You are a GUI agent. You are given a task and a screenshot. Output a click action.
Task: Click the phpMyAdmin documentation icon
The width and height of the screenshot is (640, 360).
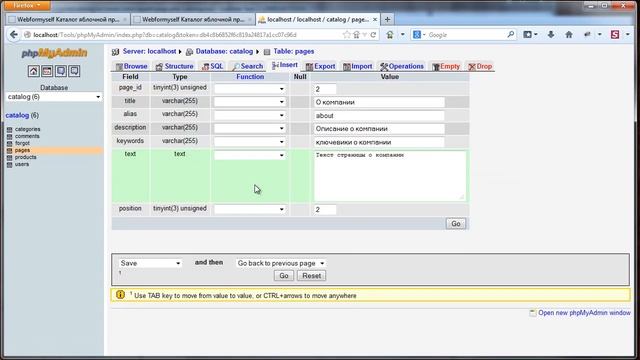coord(60,71)
